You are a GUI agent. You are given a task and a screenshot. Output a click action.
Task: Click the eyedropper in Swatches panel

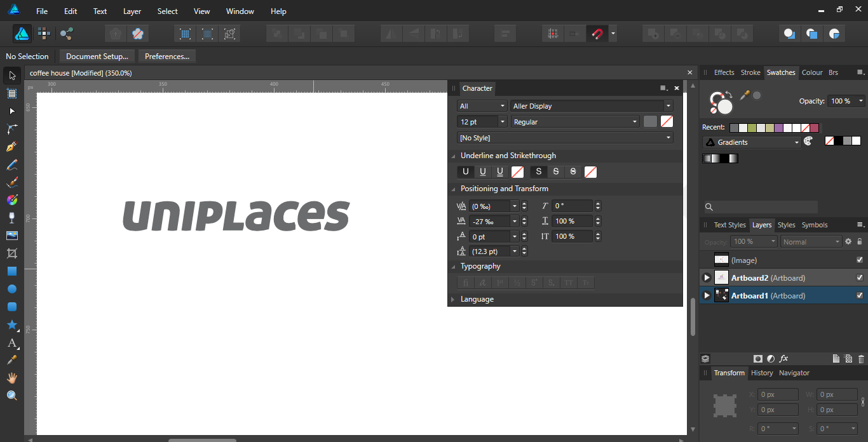pos(744,95)
